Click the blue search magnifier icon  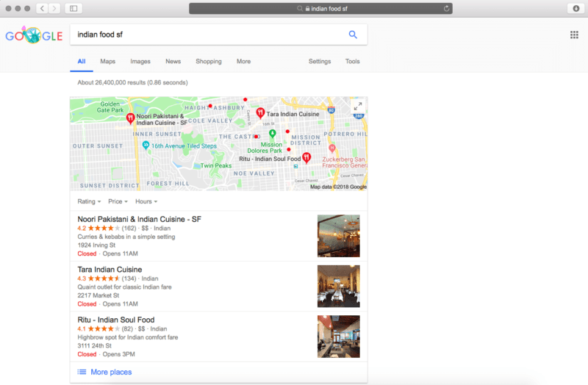point(353,35)
